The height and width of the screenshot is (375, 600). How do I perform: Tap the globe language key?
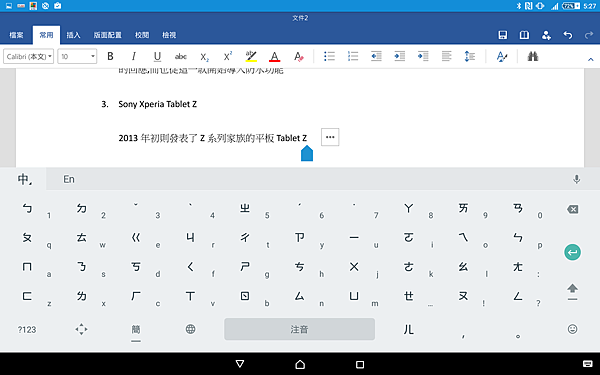pyautogui.click(x=191, y=329)
